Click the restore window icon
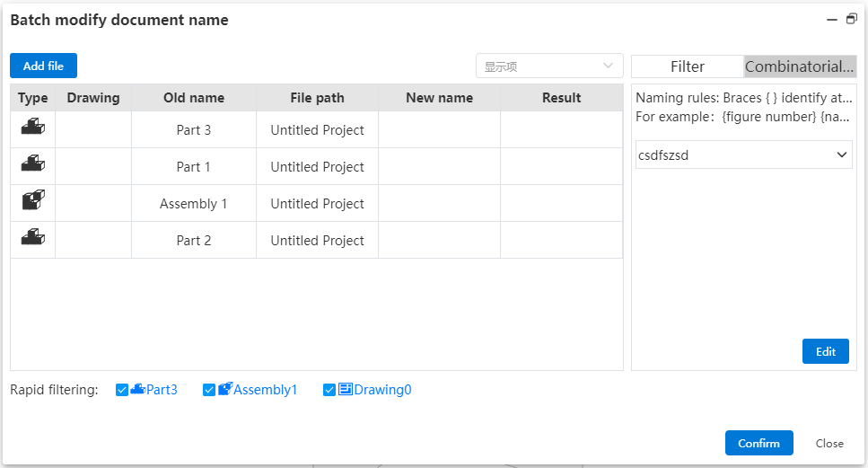 tap(851, 20)
